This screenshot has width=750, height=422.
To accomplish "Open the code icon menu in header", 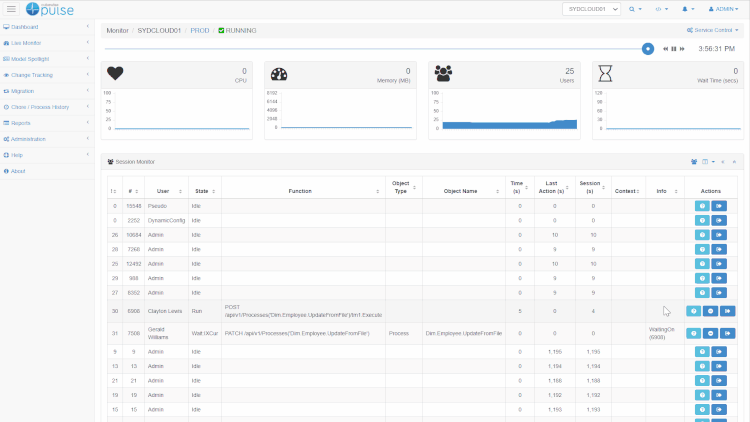I will click(x=661, y=9).
